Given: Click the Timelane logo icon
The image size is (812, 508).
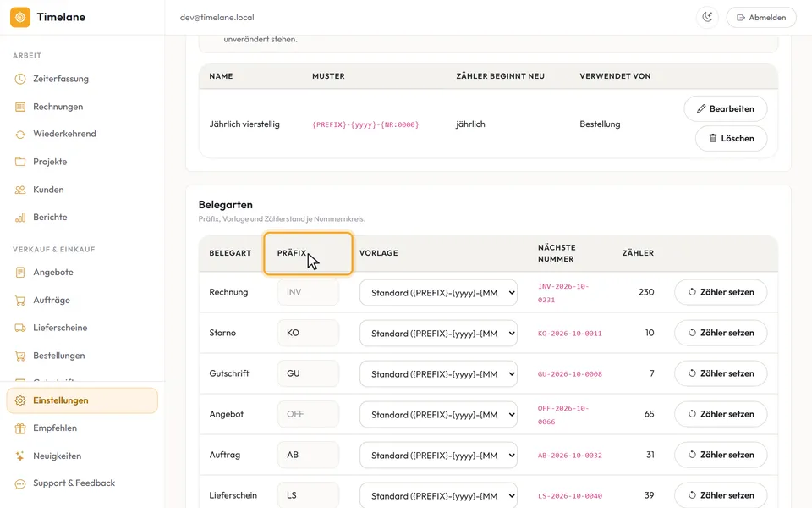Looking at the screenshot, I should (x=20, y=17).
